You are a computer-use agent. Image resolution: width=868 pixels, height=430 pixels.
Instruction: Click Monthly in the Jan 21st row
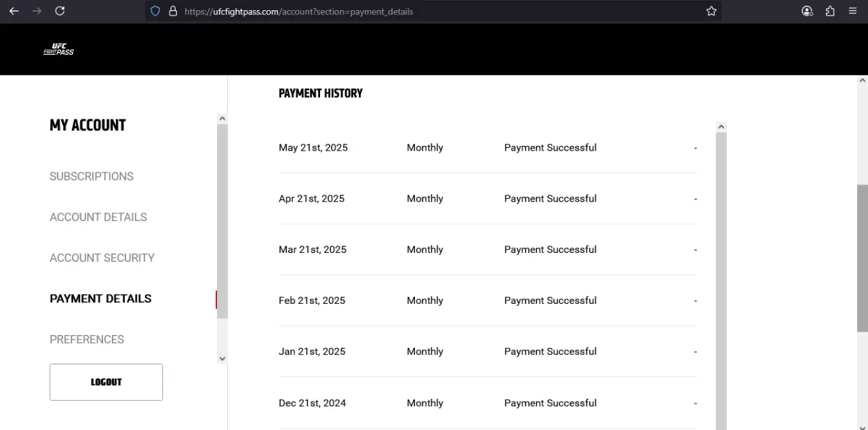[425, 351]
